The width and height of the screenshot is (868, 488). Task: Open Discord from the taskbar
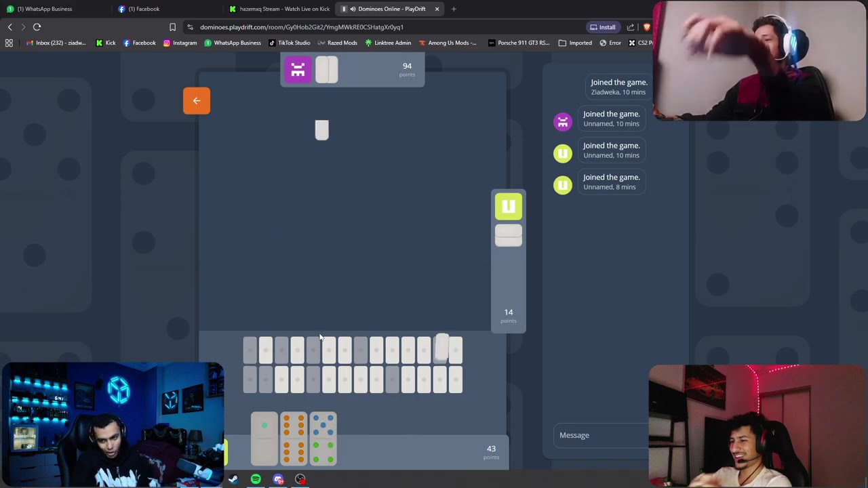[x=278, y=479]
